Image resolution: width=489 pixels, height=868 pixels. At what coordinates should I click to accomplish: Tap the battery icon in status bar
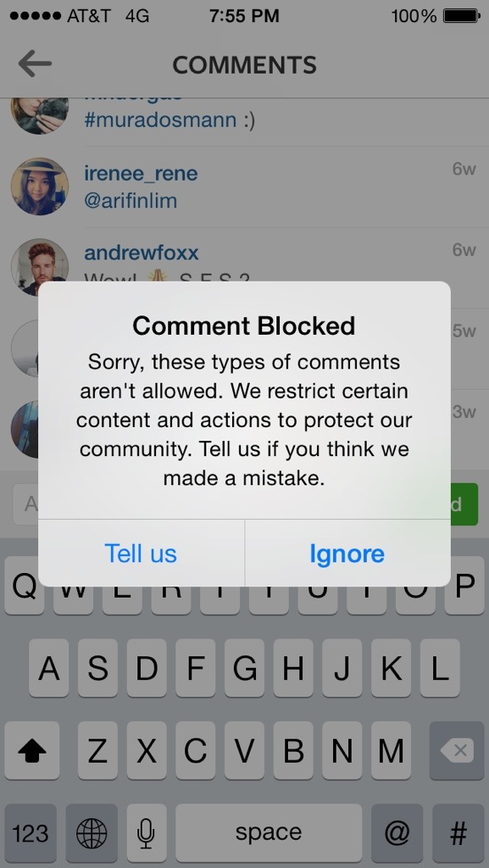tap(462, 17)
